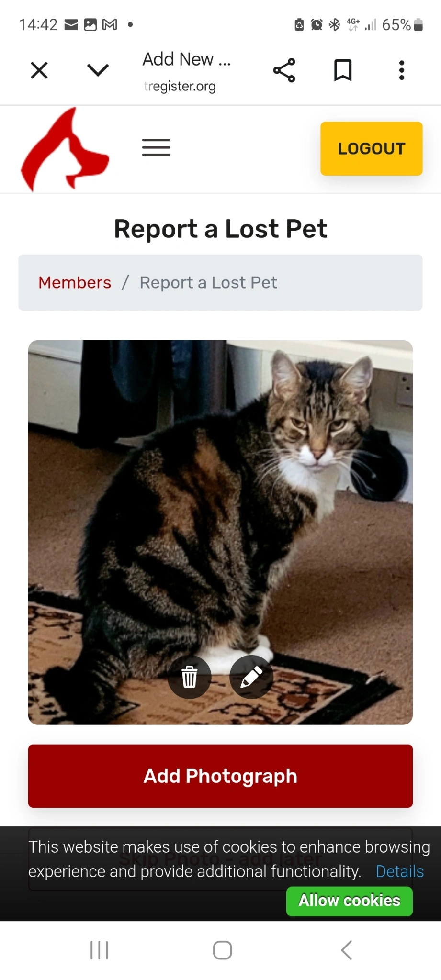Tap the Android home button

pyautogui.click(x=223, y=950)
